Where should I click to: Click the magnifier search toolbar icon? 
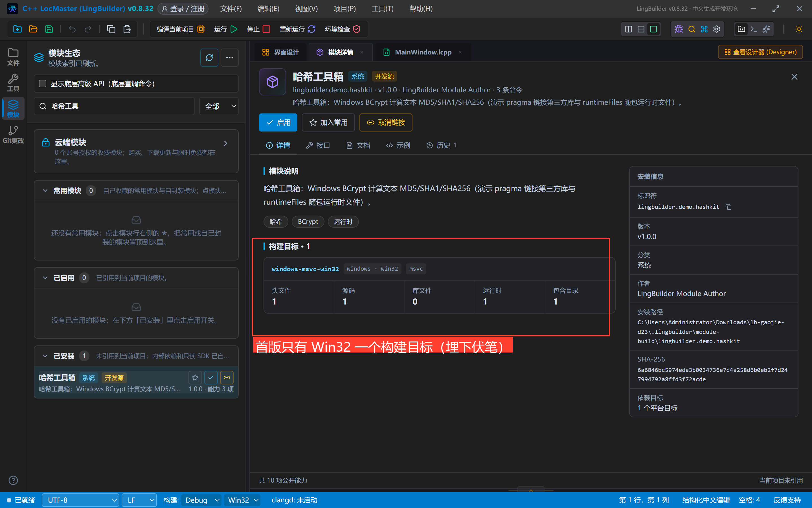pos(692,29)
